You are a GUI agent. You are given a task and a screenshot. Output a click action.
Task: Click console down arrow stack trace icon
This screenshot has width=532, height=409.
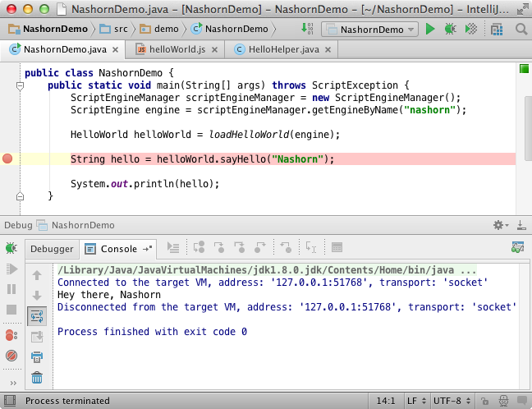[37, 296]
